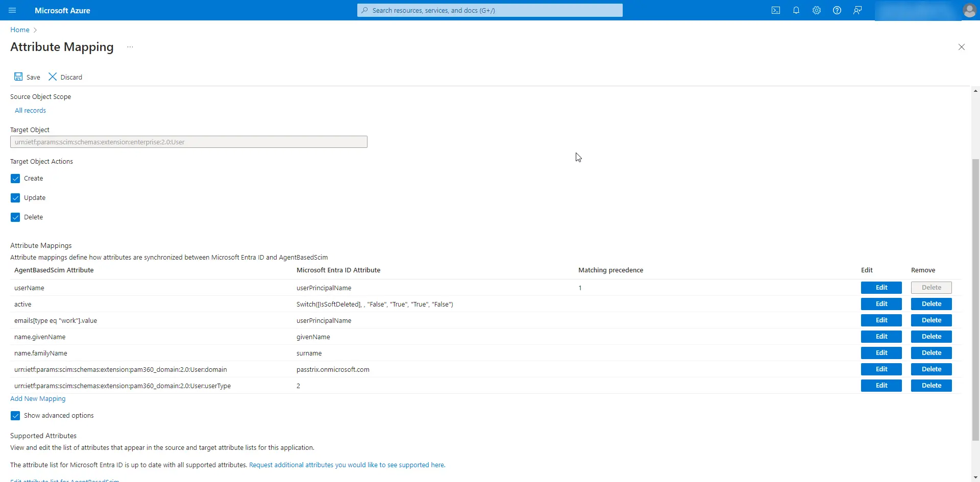
Task: Delete the name.familyName mapping
Action: 932,353
